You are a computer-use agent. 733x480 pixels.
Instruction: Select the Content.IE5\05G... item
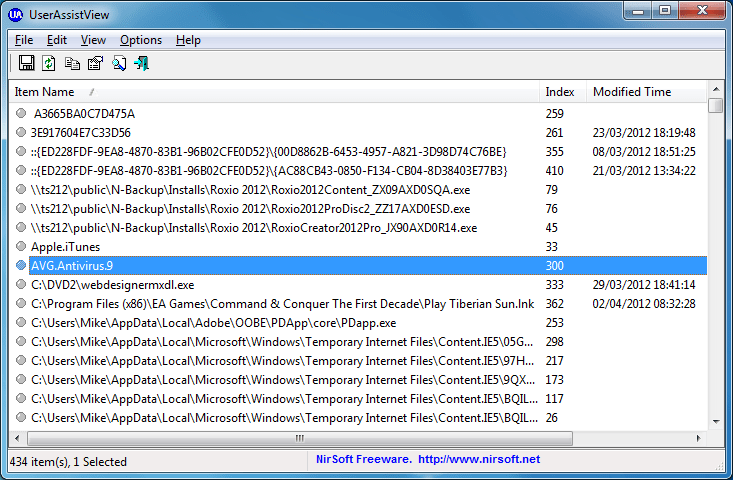pyautogui.click(x=358, y=342)
